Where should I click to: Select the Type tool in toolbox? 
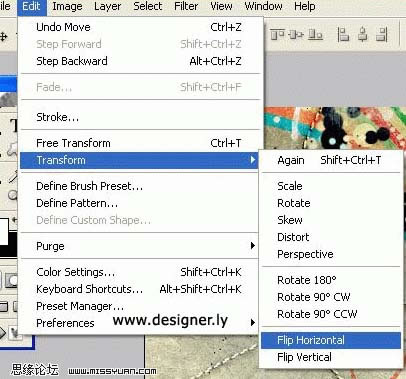point(13,126)
